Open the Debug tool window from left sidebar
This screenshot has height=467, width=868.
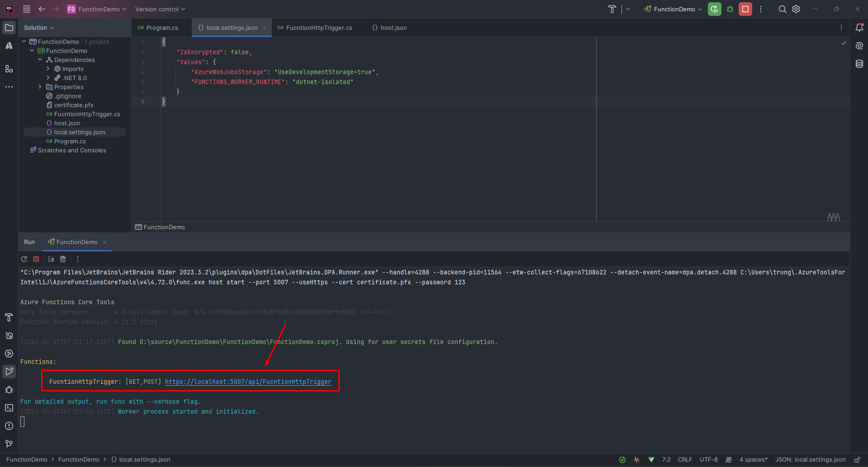(x=9, y=390)
